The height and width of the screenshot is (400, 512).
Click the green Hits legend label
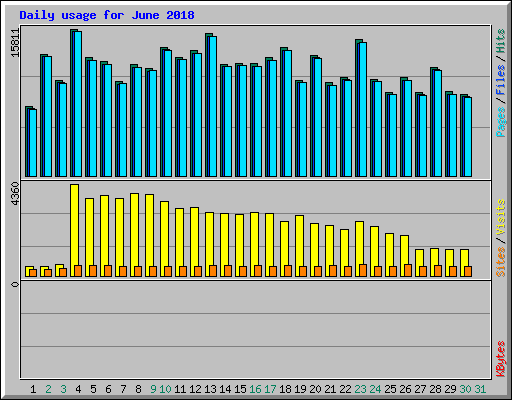pos(501,41)
